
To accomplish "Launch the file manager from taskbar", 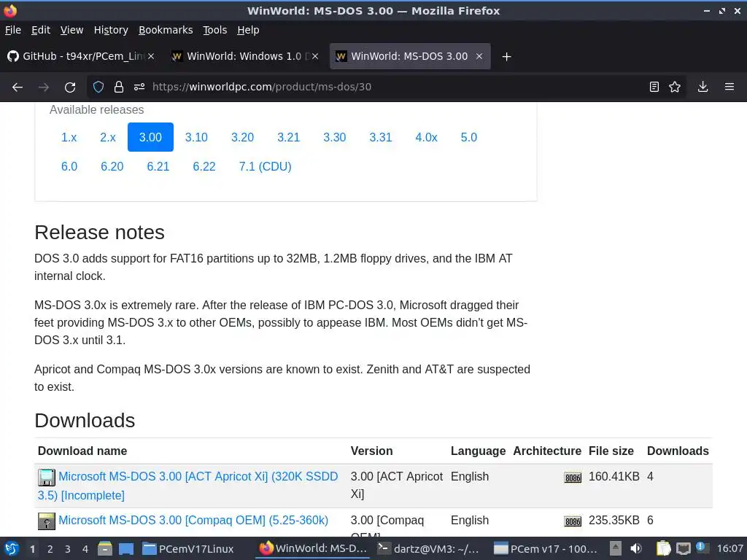I will pyautogui.click(x=105, y=549).
